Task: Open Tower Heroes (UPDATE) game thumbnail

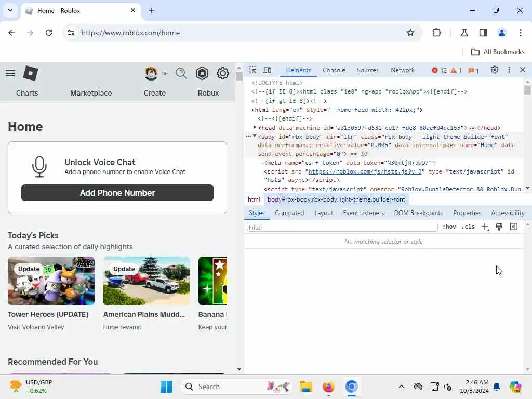Action: pyautogui.click(x=51, y=281)
